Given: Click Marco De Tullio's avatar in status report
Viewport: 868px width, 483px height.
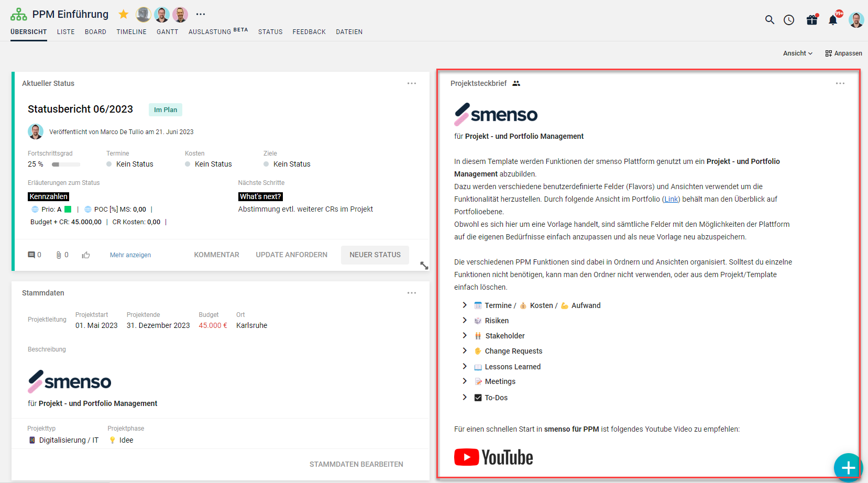Looking at the screenshot, I should click(36, 131).
